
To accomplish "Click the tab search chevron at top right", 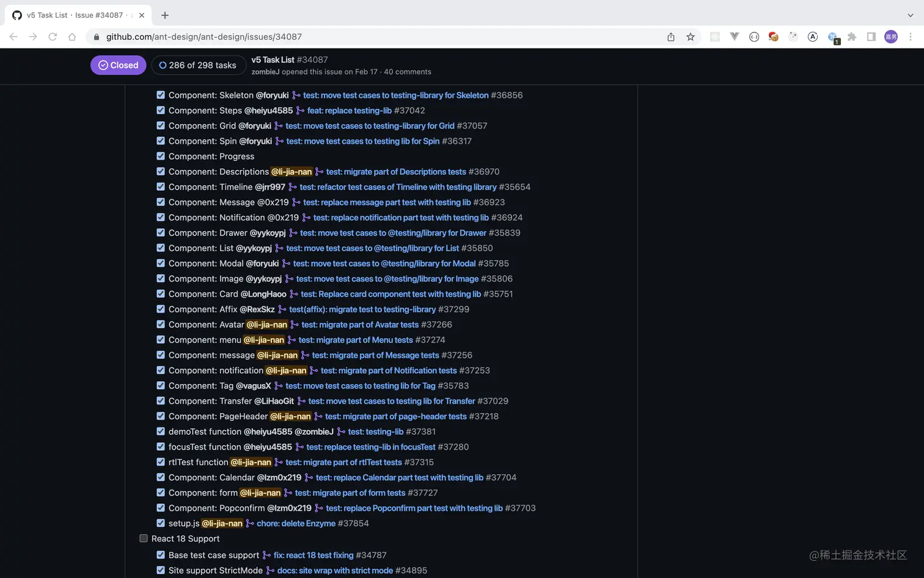I will pyautogui.click(x=911, y=15).
